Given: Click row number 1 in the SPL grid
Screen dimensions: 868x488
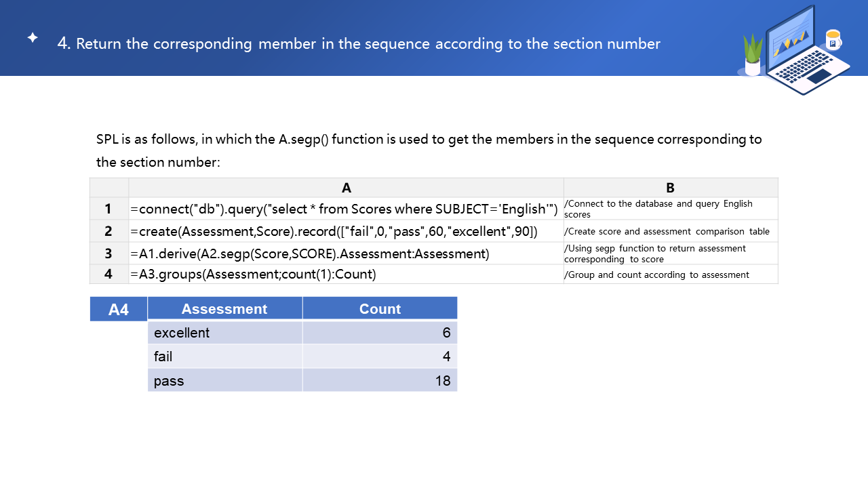Looking at the screenshot, I should 108,209.
